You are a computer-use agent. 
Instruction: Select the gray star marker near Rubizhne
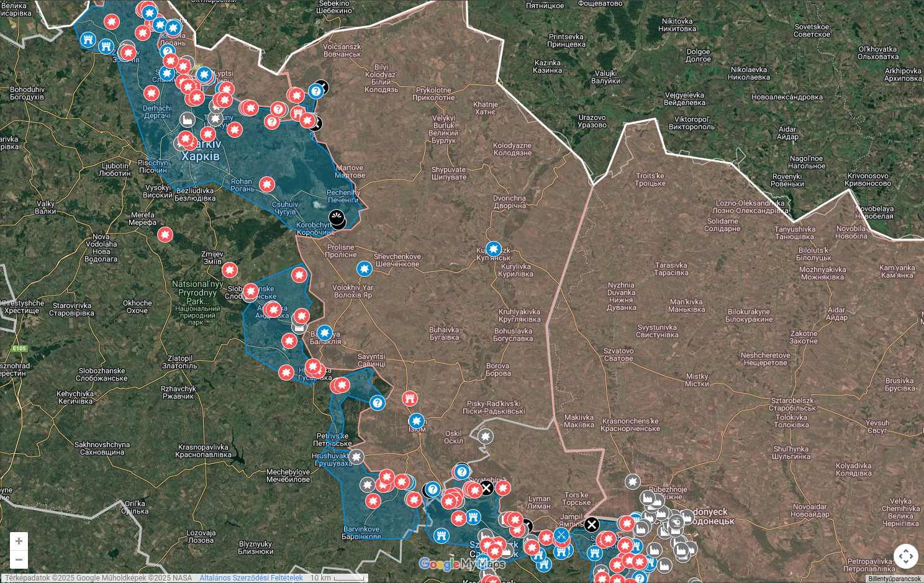click(x=632, y=482)
